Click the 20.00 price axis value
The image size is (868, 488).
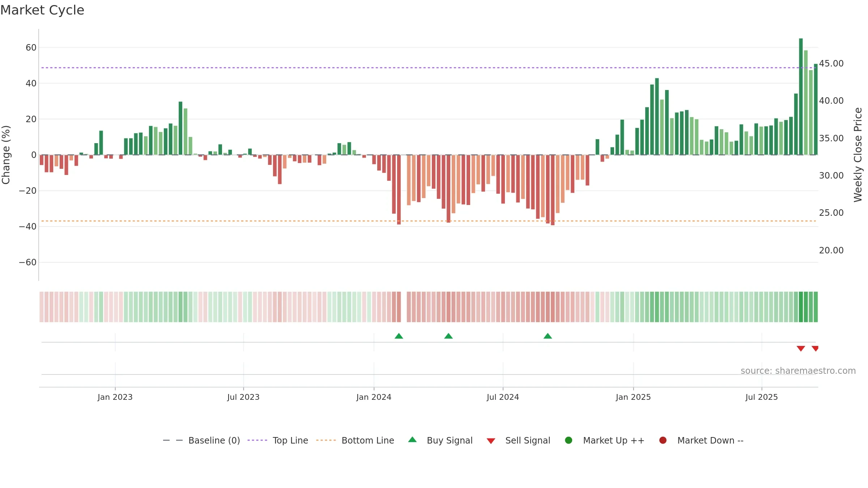[831, 251]
